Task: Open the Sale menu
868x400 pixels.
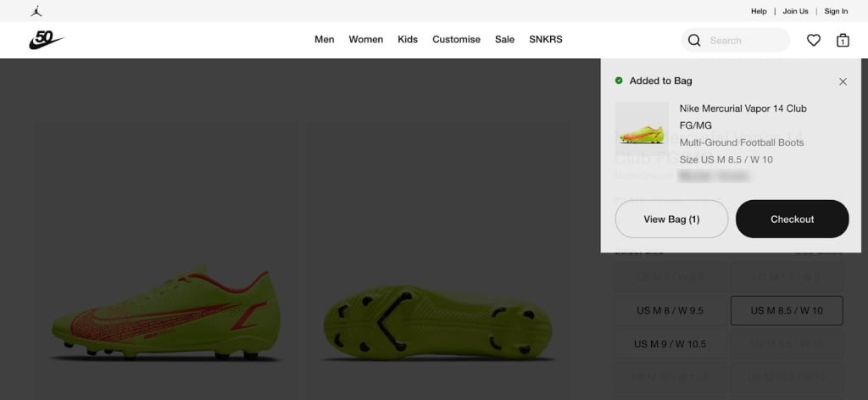Action: coord(504,39)
